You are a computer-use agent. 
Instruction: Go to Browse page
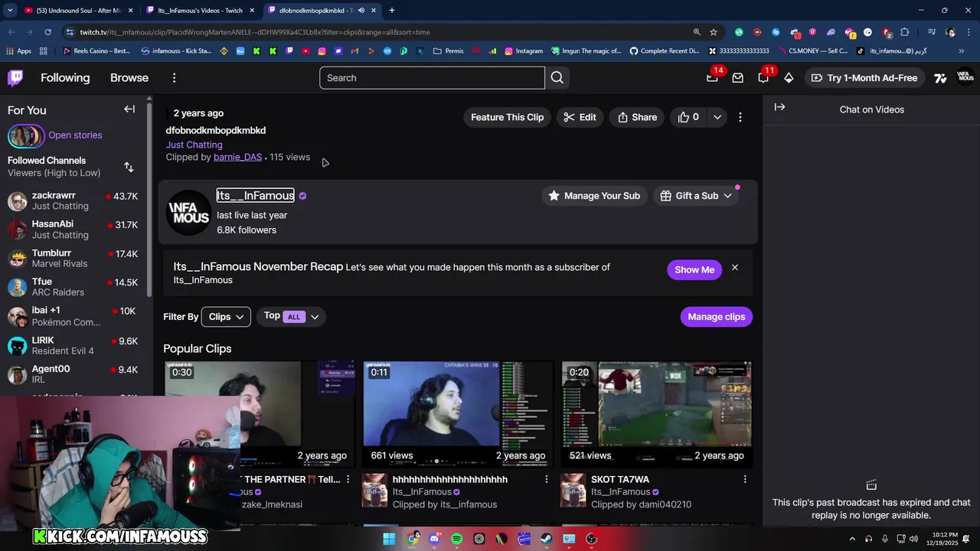(x=129, y=78)
